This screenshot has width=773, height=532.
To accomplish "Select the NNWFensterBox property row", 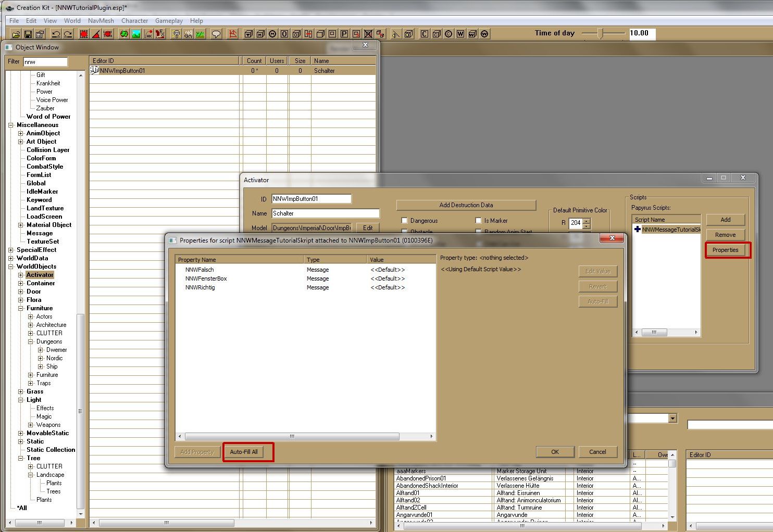I will click(206, 278).
